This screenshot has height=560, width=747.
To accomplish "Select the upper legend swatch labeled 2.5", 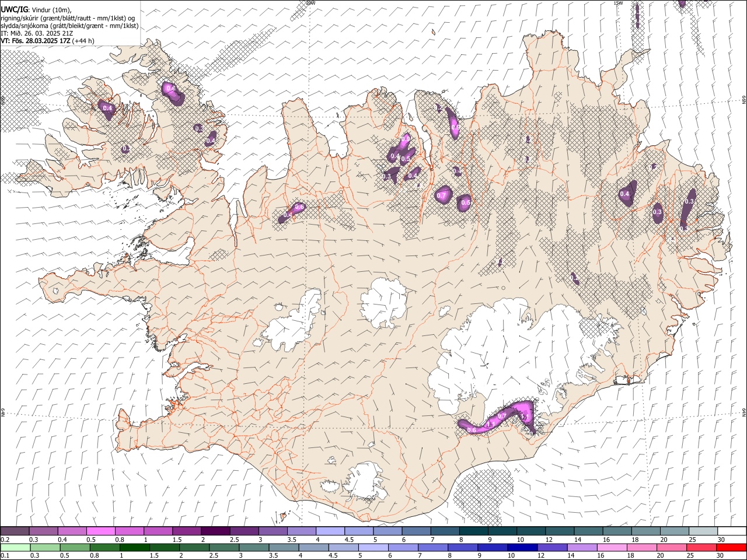I will point(244,531).
